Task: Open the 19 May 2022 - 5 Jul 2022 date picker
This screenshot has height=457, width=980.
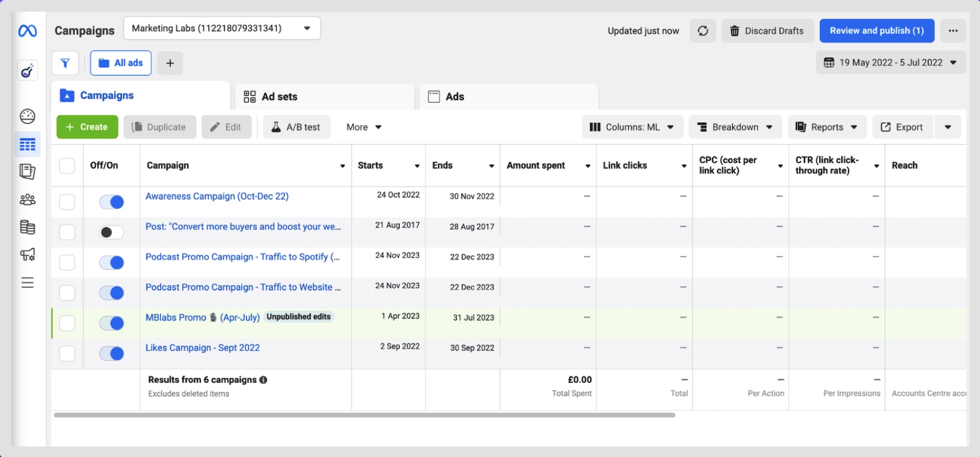Action: 891,63
